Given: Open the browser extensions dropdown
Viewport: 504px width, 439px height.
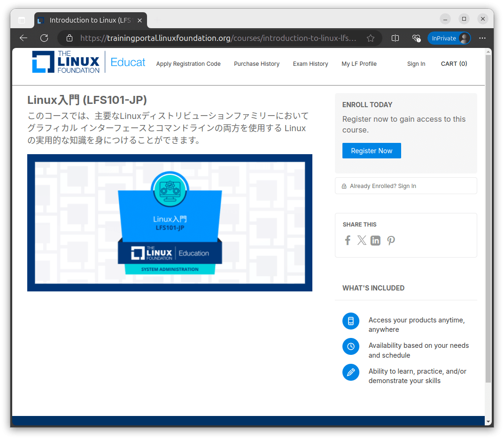Looking at the screenshot, I should 416,38.
